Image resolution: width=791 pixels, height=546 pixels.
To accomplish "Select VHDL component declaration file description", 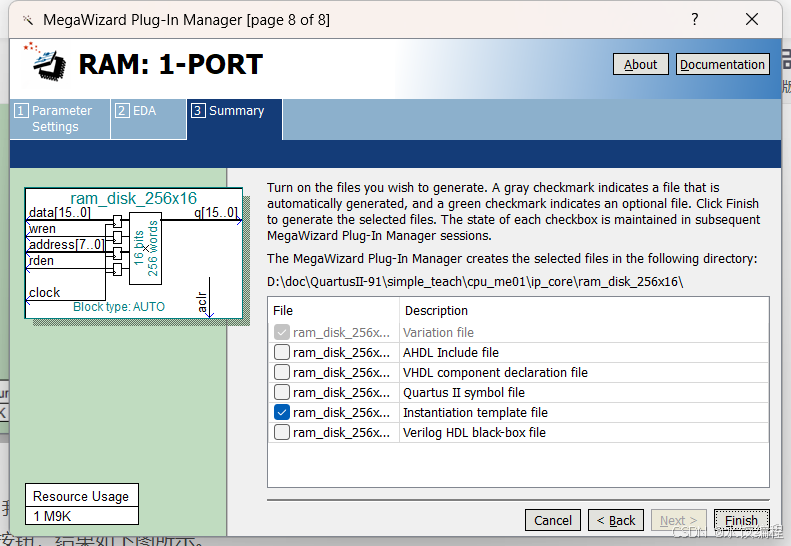I will click(495, 372).
